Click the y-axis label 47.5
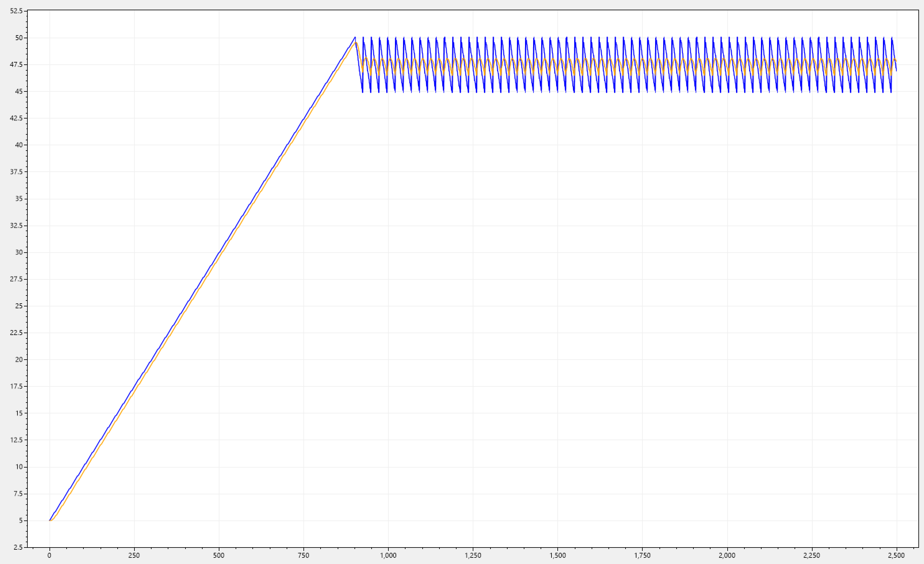 click(16, 65)
